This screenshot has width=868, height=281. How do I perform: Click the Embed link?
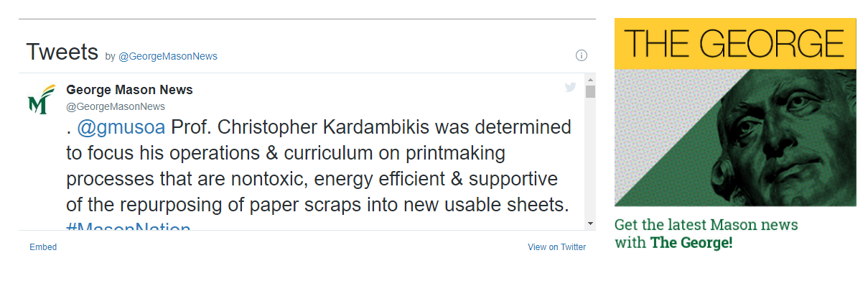pos(43,247)
